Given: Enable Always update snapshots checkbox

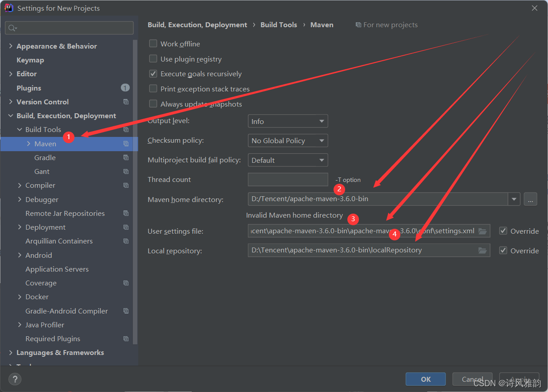Looking at the screenshot, I should tap(153, 103).
